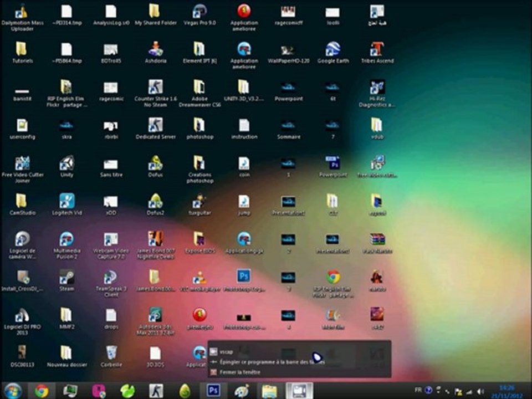Choose 'Épingler ce programme à la barre des tâches'

coord(272,362)
